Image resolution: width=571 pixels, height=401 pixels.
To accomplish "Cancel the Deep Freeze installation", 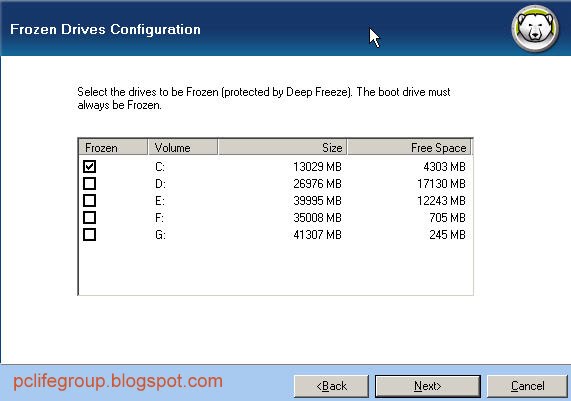I will point(527,386).
